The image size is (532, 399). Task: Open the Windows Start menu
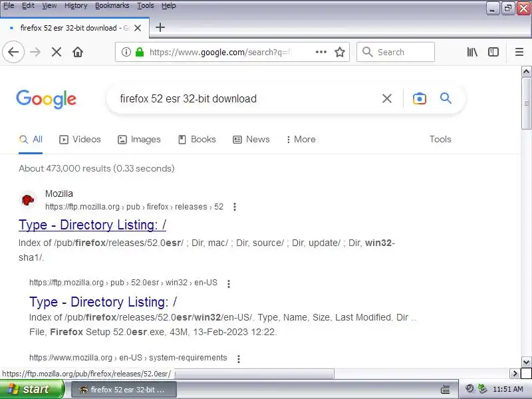tap(31, 389)
